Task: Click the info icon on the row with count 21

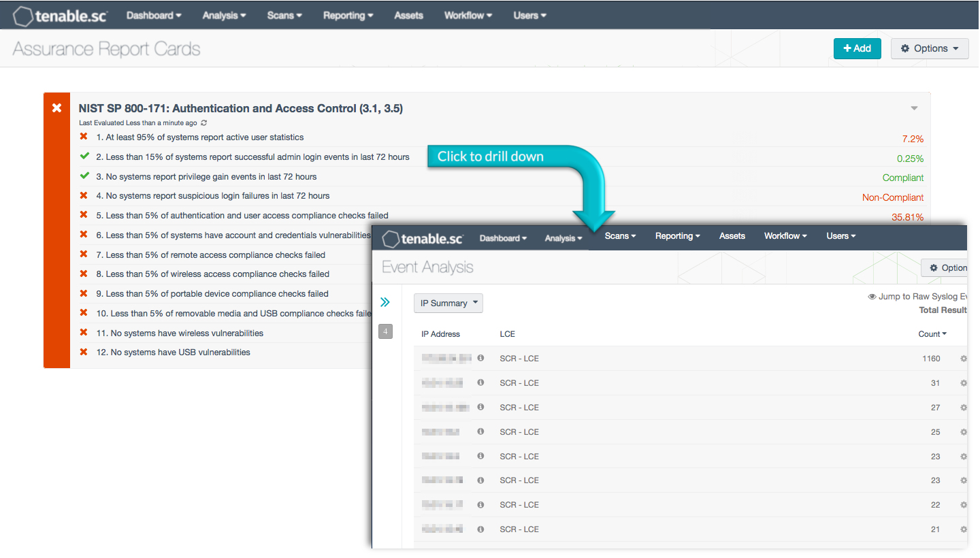Action: tap(480, 529)
